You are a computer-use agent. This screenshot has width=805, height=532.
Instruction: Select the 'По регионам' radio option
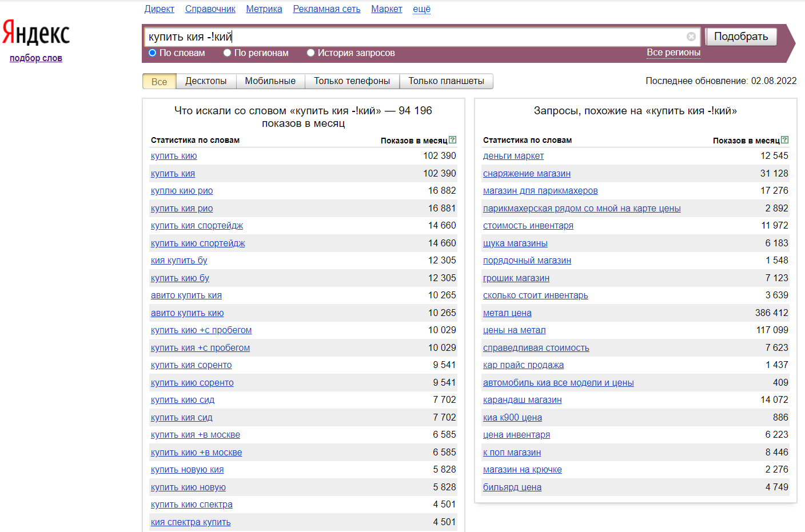[228, 53]
